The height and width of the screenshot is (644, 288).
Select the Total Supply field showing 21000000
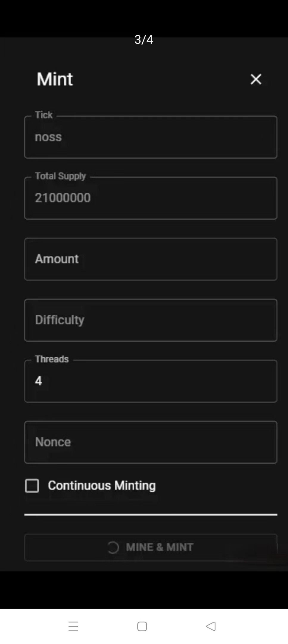click(151, 198)
